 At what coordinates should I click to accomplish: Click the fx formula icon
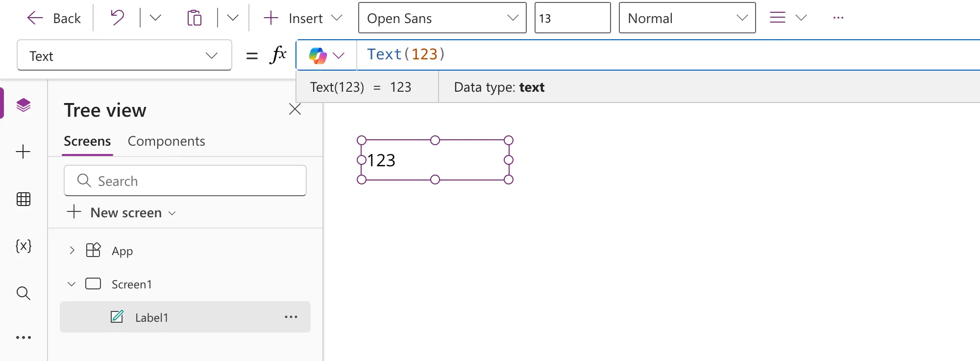point(278,54)
